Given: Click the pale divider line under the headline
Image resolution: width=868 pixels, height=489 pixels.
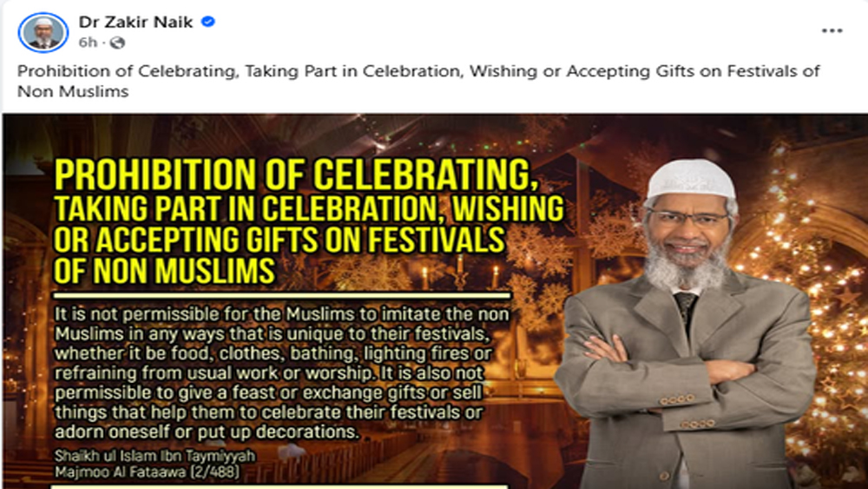Looking at the screenshot, I should coord(282,296).
